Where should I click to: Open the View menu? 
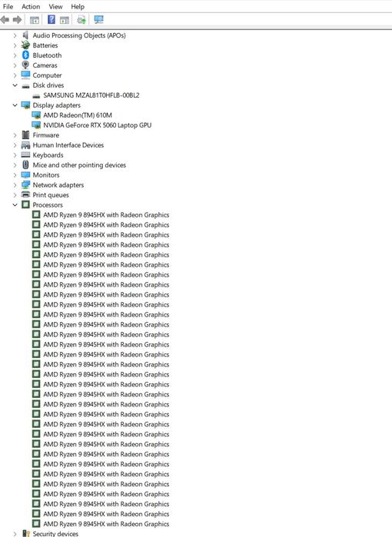pyautogui.click(x=55, y=6)
